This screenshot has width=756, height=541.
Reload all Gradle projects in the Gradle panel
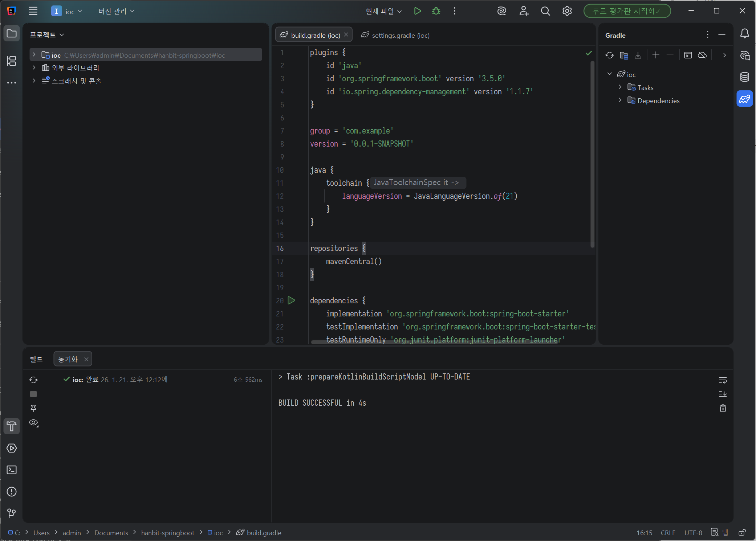tap(609, 55)
